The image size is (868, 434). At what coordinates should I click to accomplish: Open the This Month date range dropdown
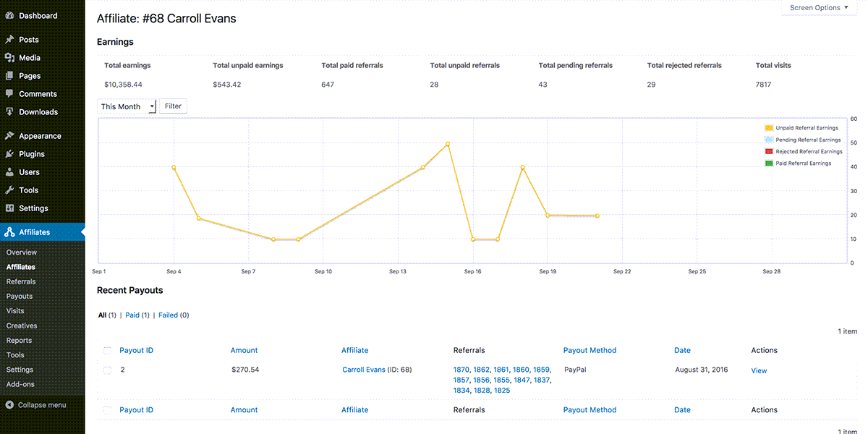[127, 106]
